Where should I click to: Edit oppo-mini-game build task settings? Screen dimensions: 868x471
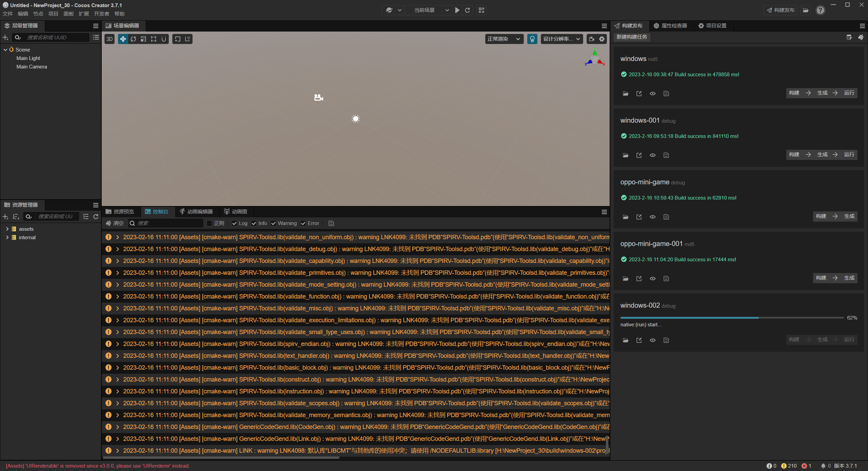639,217
